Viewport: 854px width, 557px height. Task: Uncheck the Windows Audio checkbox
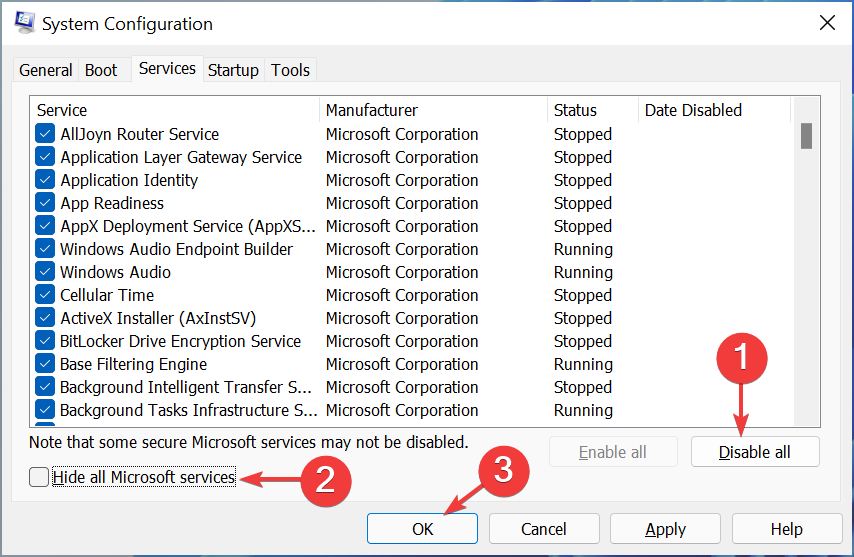tap(45, 272)
